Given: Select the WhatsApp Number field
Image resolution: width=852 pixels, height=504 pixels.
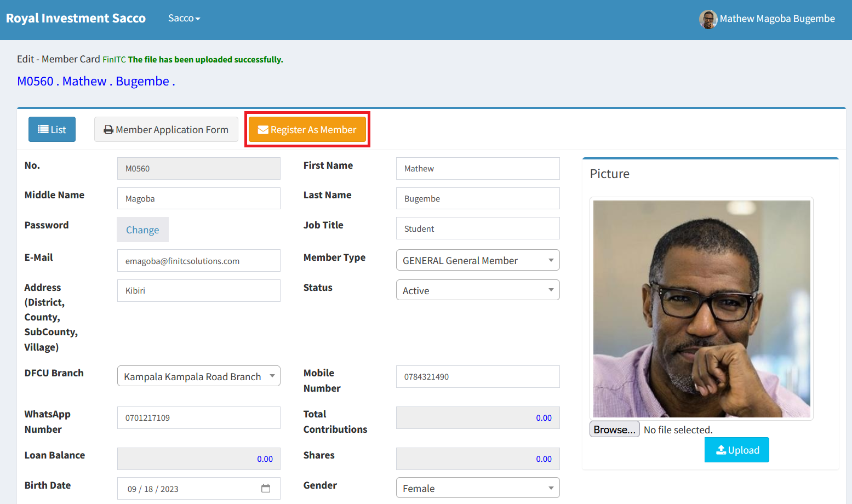Looking at the screenshot, I should point(198,417).
